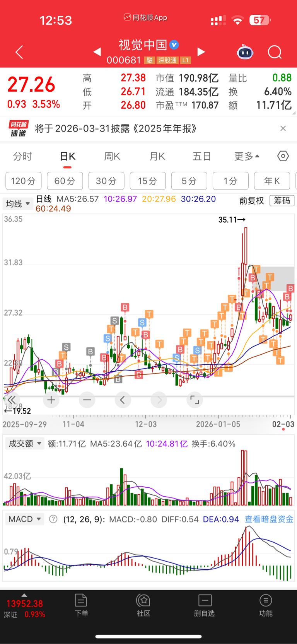Choose 30分 period button
Screen dimensions: 297x644
pyautogui.click(x=106, y=181)
